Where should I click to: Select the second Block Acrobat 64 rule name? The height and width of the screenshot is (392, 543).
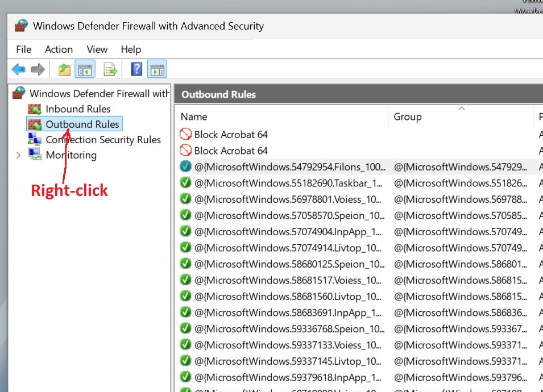231,151
